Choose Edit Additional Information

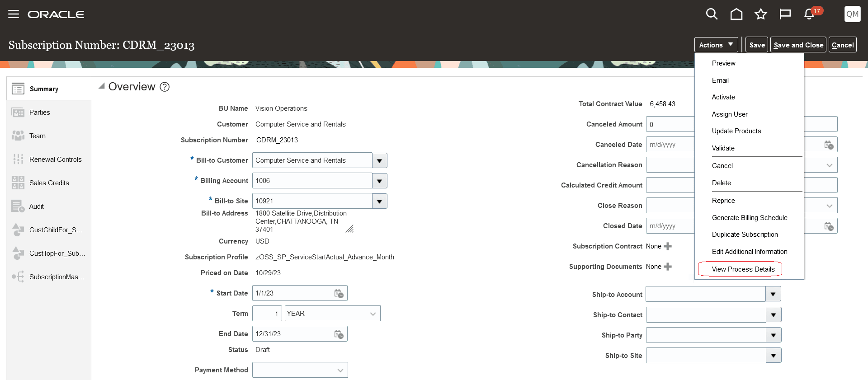click(x=749, y=252)
